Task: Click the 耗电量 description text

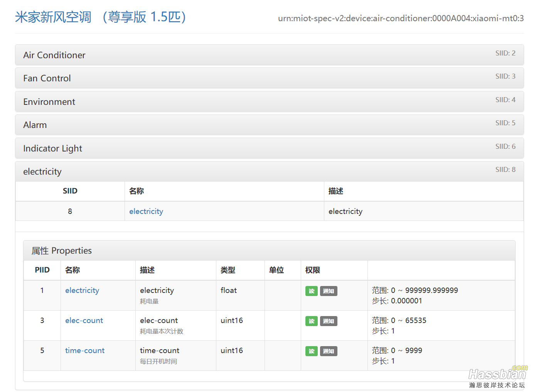Action: [149, 301]
